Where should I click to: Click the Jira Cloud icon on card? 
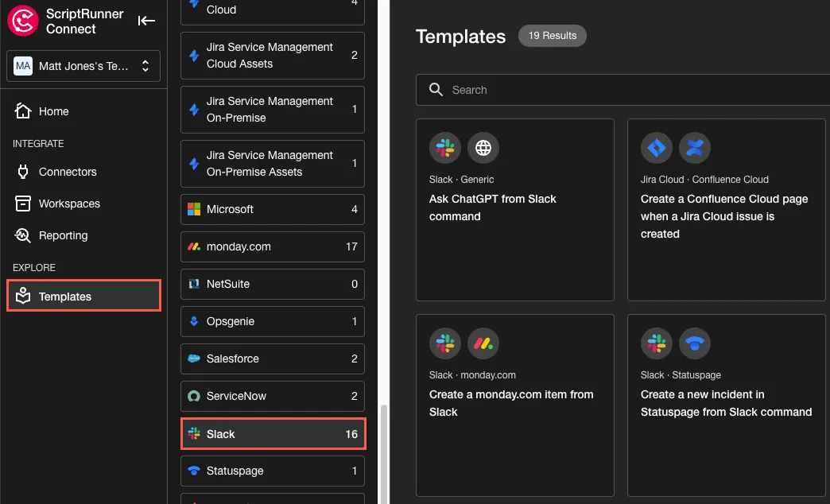(x=657, y=148)
